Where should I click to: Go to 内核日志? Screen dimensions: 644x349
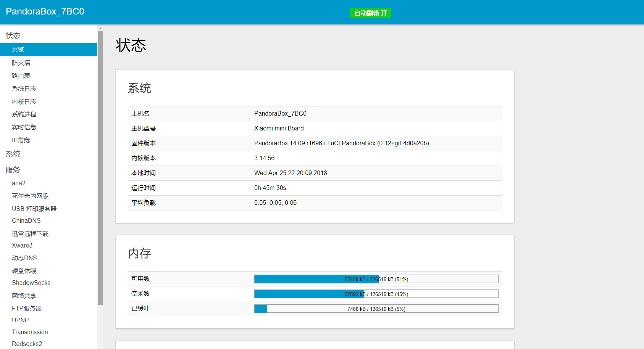24,101
